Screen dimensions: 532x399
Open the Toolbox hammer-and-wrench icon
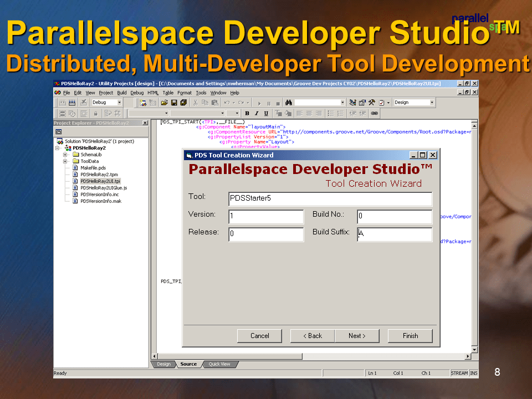[372, 103]
